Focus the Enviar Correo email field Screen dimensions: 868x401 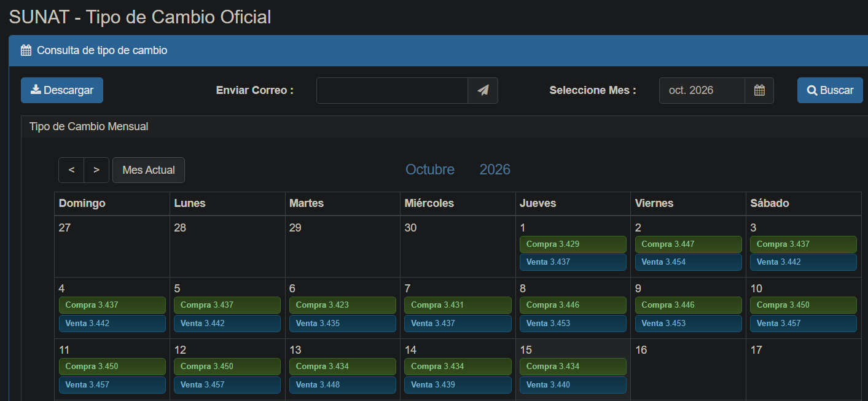click(x=392, y=90)
